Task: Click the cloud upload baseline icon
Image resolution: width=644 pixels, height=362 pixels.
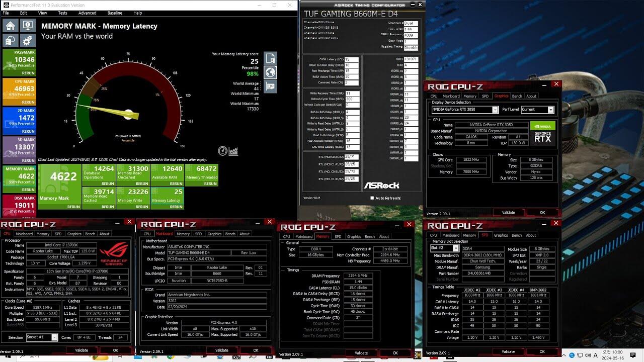Action: coord(11,41)
